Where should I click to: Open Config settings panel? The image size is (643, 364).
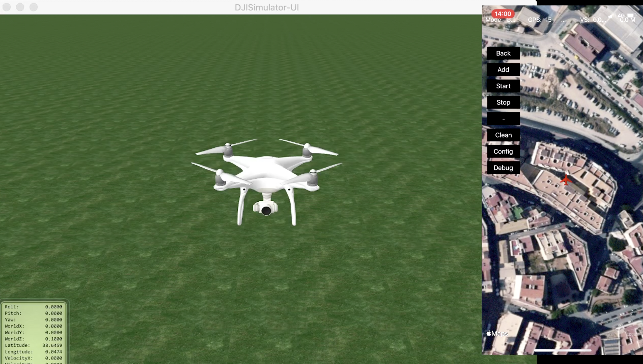[503, 151]
